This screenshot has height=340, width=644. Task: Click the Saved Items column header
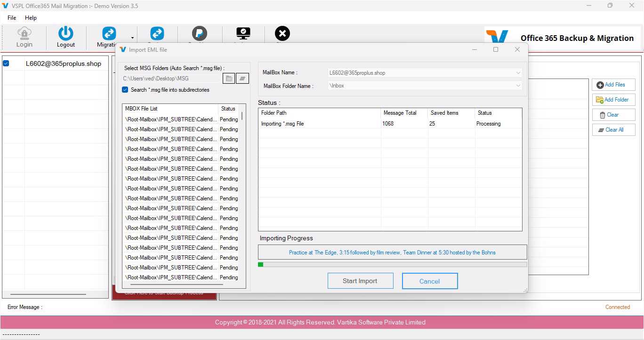pos(451,113)
